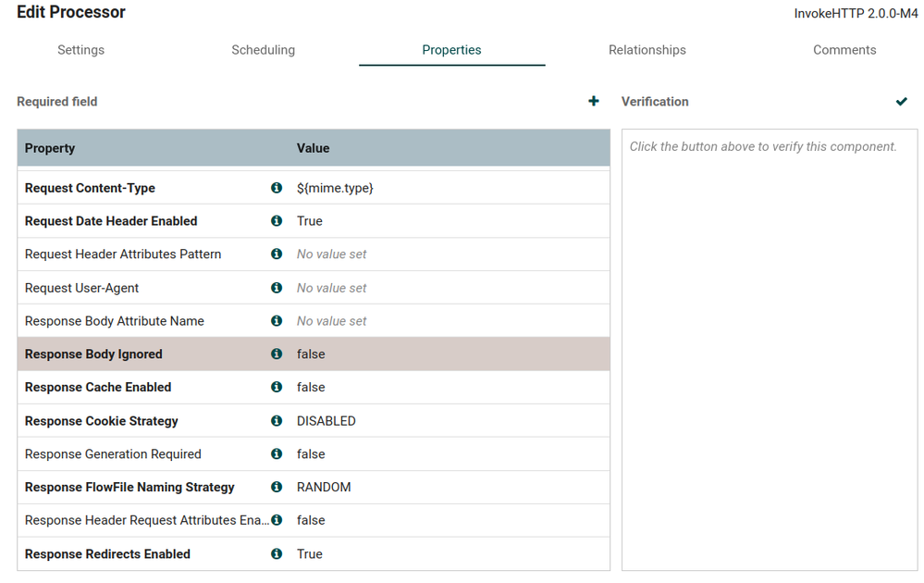Select the Comments tab
This screenshot has height=583, width=924.
[x=844, y=50]
